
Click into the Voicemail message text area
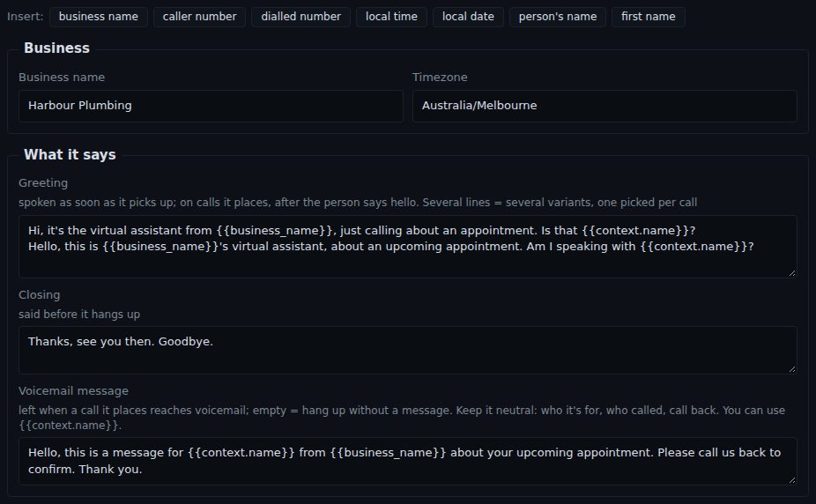[408, 462]
